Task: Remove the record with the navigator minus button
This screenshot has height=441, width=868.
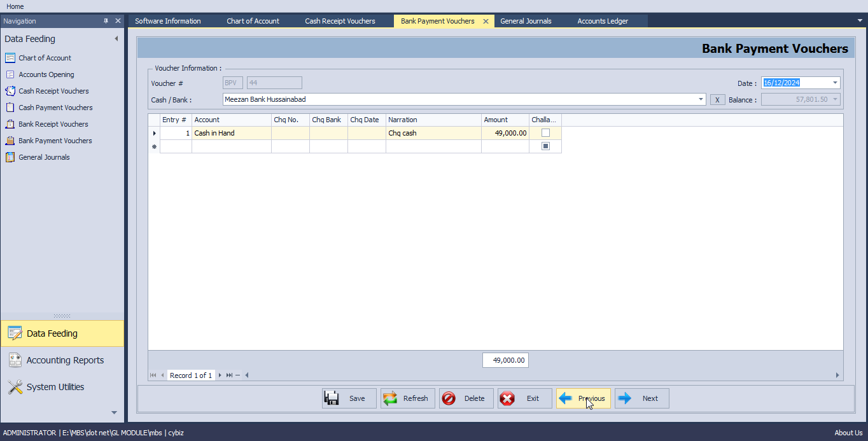Action: 238,375
